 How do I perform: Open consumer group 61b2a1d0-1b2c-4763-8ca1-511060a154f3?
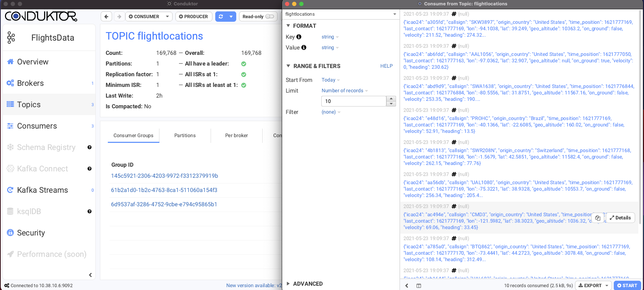pyautogui.click(x=164, y=190)
